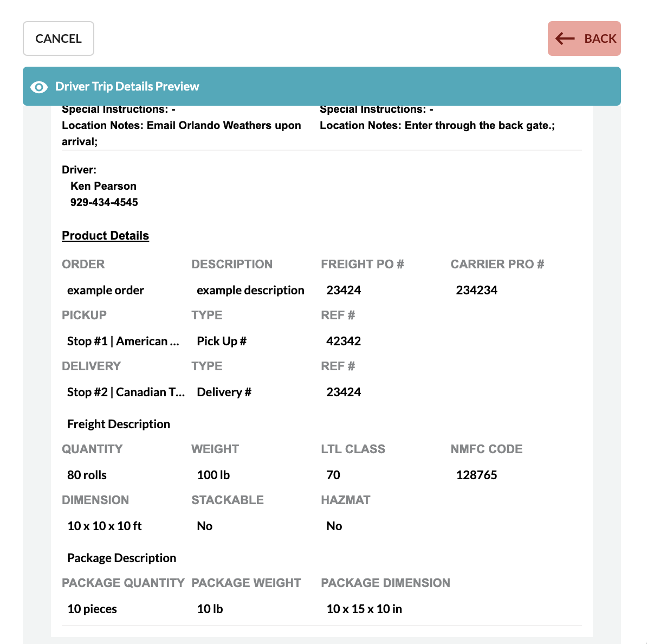Click the CANCEL button
Viewport: 647px width, 644px height.
(x=58, y=38)
